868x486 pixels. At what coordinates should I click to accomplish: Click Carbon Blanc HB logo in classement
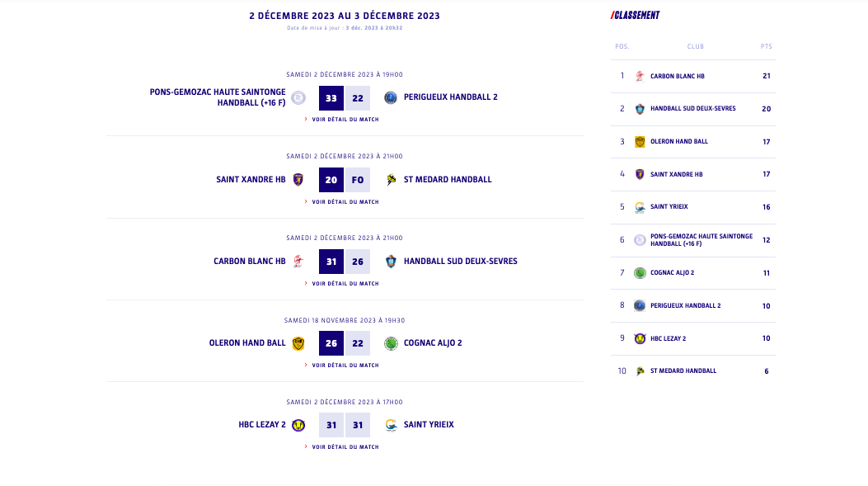[x=640, y=76]
